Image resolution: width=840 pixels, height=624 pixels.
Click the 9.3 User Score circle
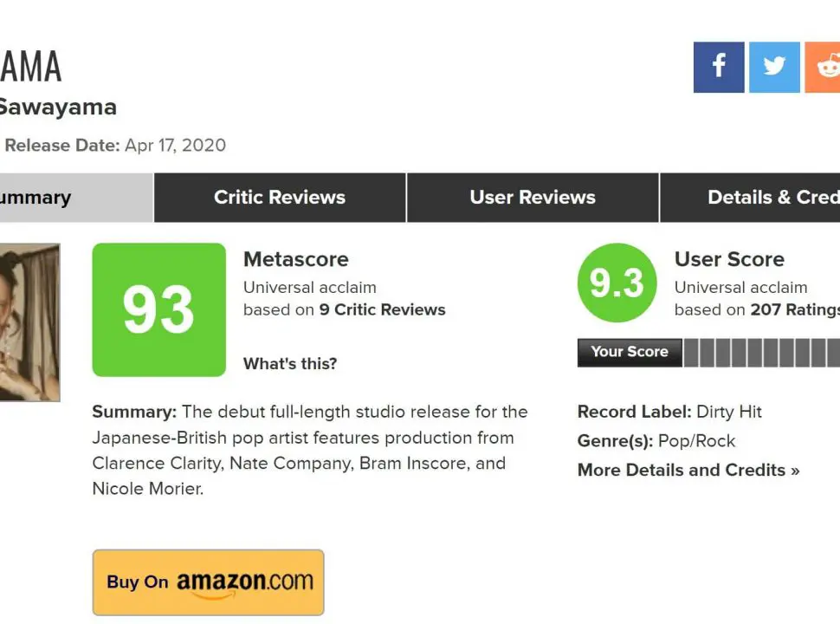coord(616,283)
